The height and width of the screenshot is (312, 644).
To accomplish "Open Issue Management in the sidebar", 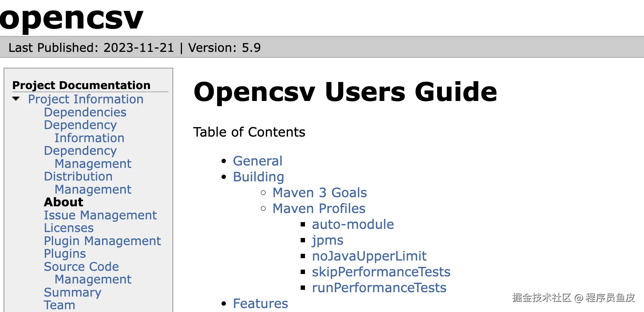I will (x=100, y=215).
